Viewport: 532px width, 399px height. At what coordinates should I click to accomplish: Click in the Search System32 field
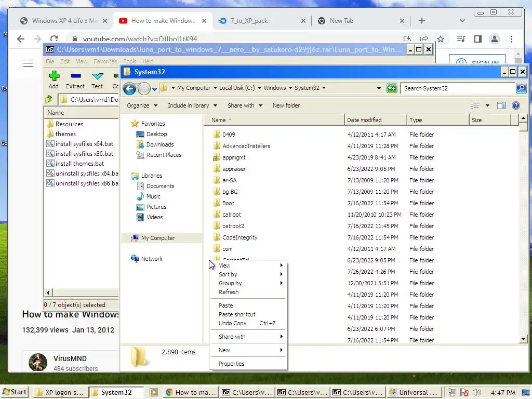click(458, 88)
